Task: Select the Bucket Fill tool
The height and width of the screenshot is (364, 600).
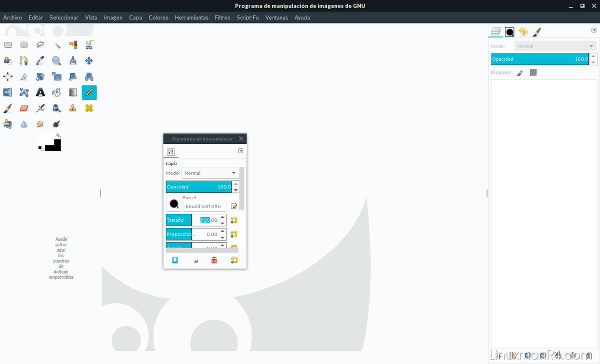Action: [56, 92]
